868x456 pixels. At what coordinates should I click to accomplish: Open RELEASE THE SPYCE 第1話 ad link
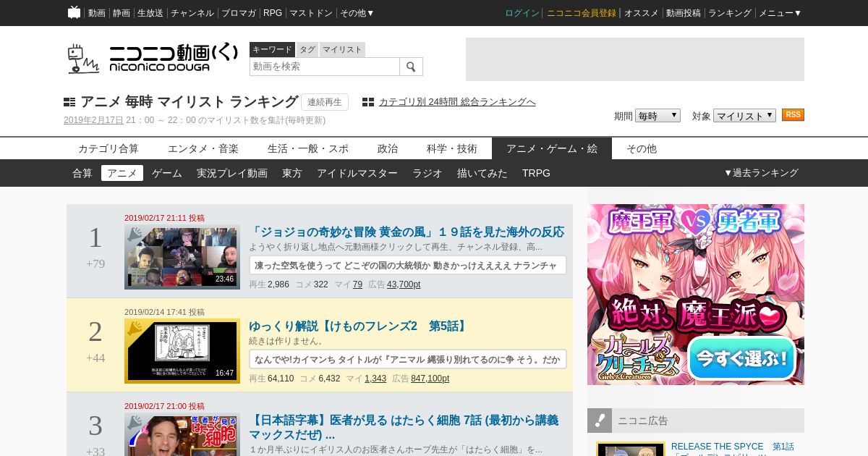[733, 446]
